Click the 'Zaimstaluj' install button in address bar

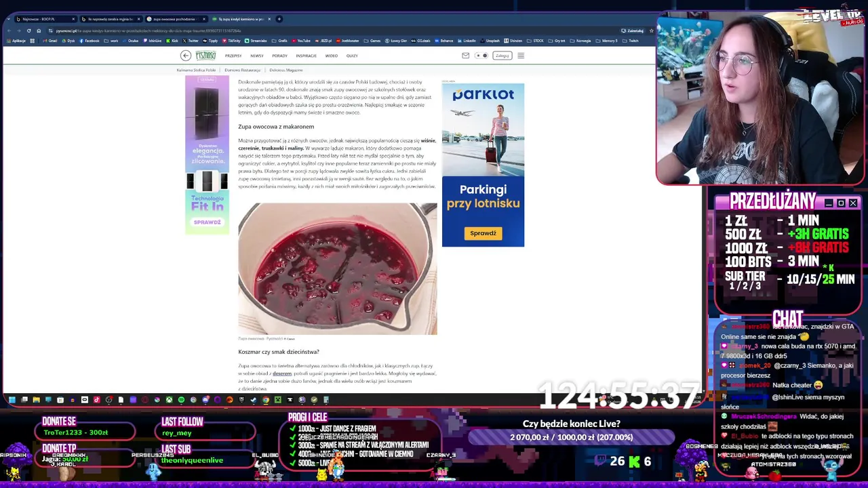coord(633,30)
